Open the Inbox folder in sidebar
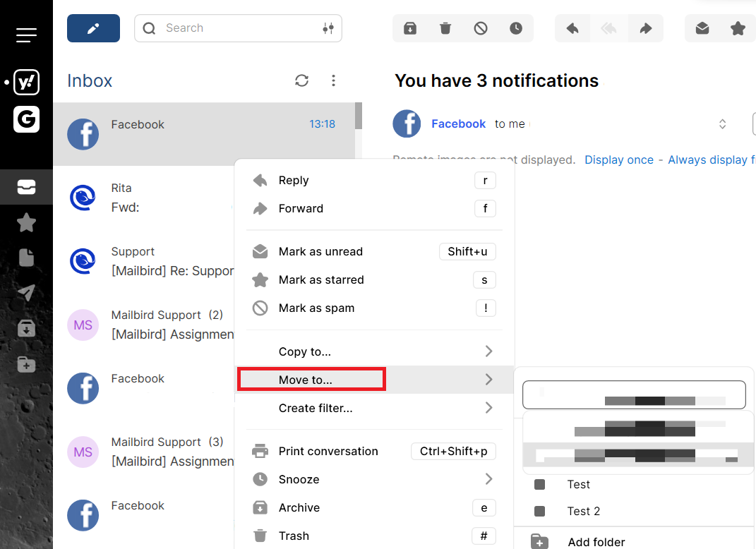 tap(26, 187)
